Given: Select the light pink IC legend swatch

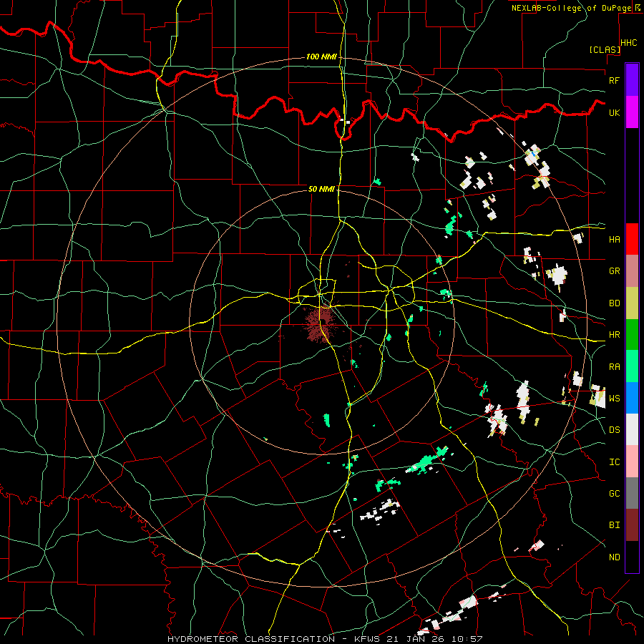Looking at the screenshot, I should click(x=632, y=462).
